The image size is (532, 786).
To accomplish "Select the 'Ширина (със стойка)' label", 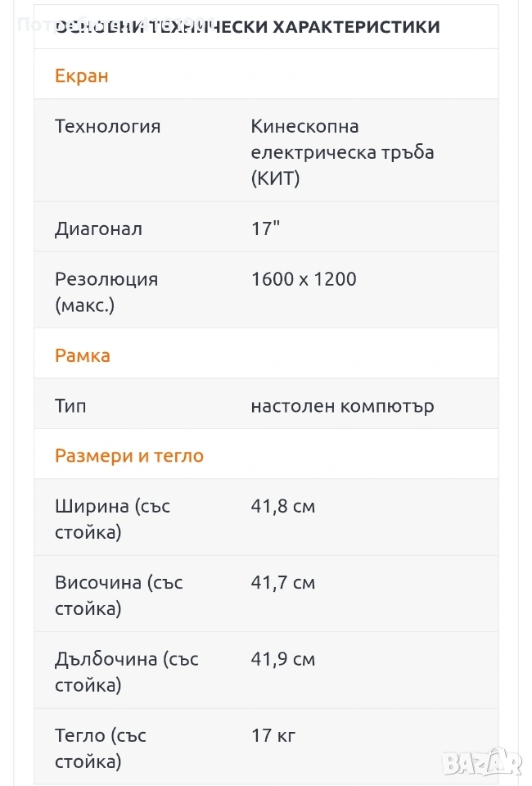I will 113,519.
